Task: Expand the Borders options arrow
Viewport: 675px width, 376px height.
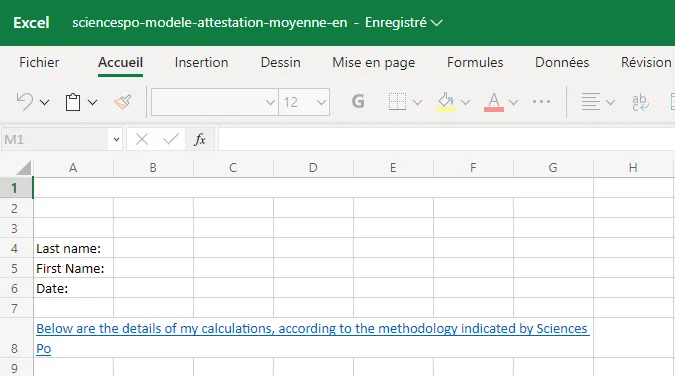Action: 417,103
